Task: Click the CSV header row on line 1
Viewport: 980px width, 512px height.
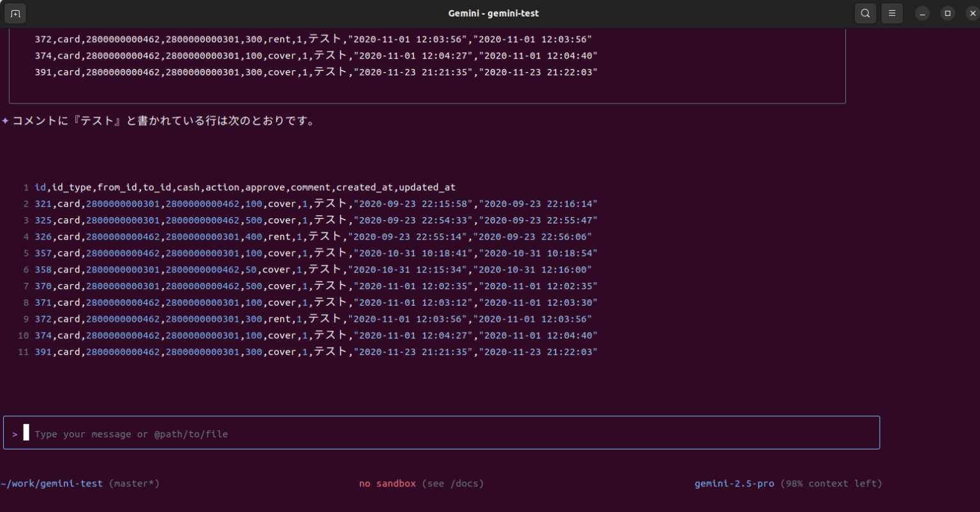Action: click(x=245, y=187)
